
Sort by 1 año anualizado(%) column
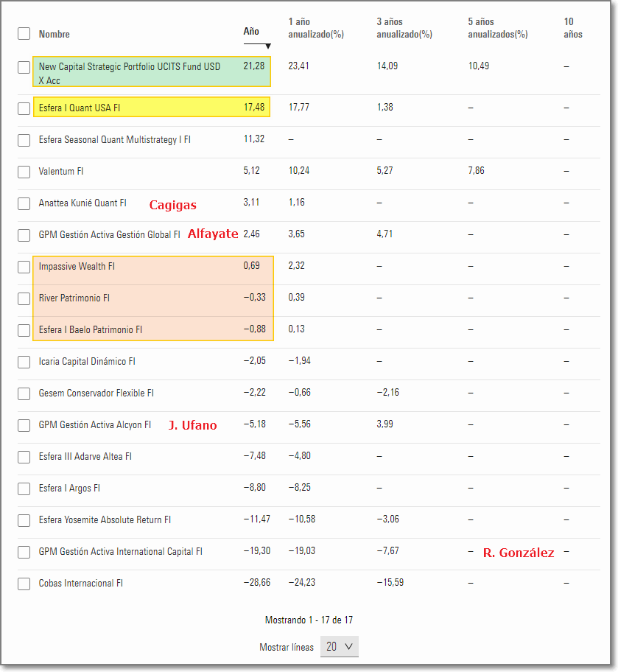(316, 28)
